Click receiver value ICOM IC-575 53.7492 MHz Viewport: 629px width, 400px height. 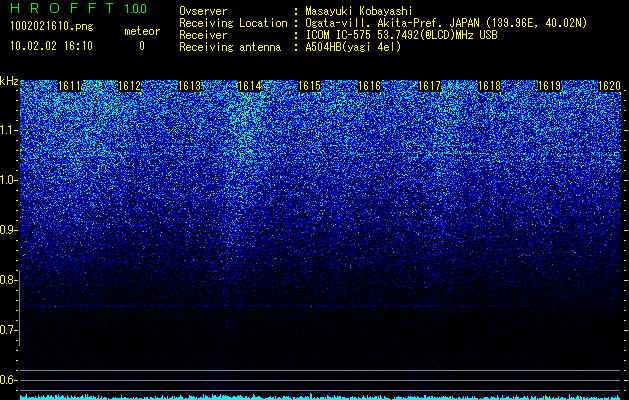pos(401,35)
